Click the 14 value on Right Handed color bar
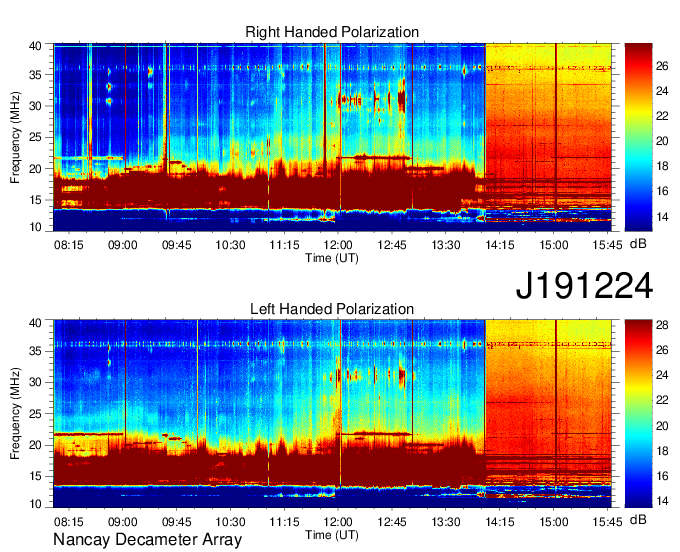 point(662,217)
